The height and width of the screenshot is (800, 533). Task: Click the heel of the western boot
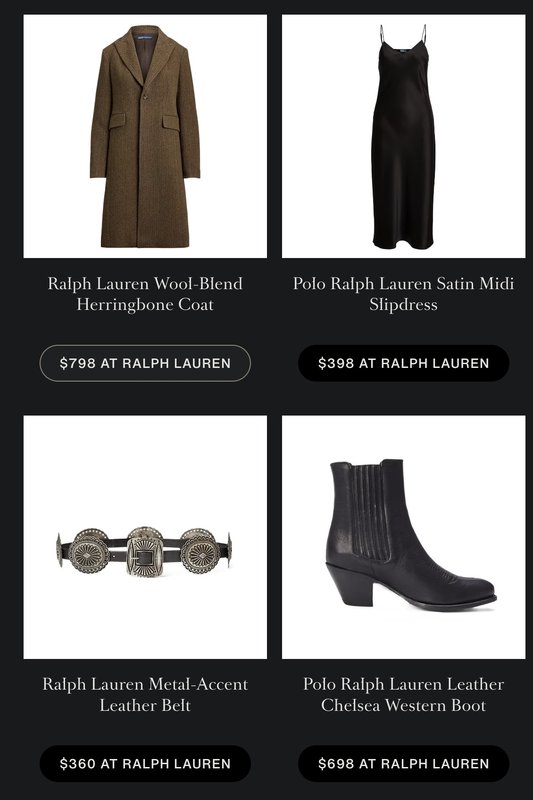350,584
